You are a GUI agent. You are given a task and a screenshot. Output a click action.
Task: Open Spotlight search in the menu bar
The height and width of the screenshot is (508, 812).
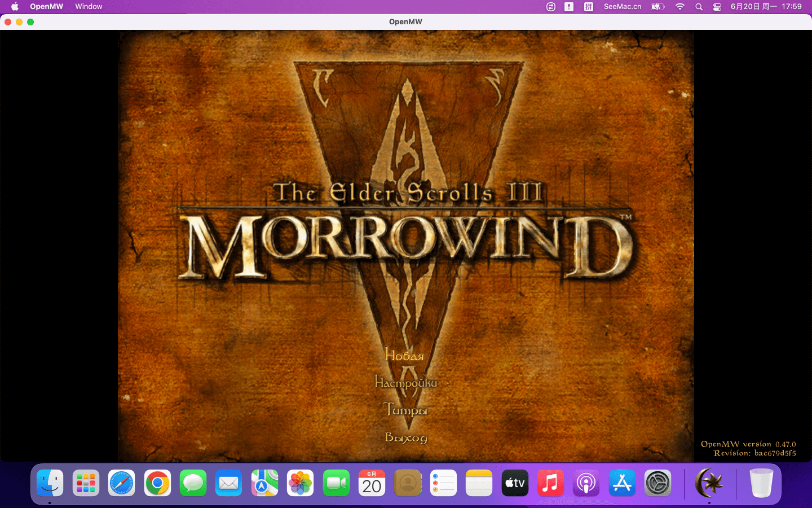pyautogui.click(x=699, y=7)
